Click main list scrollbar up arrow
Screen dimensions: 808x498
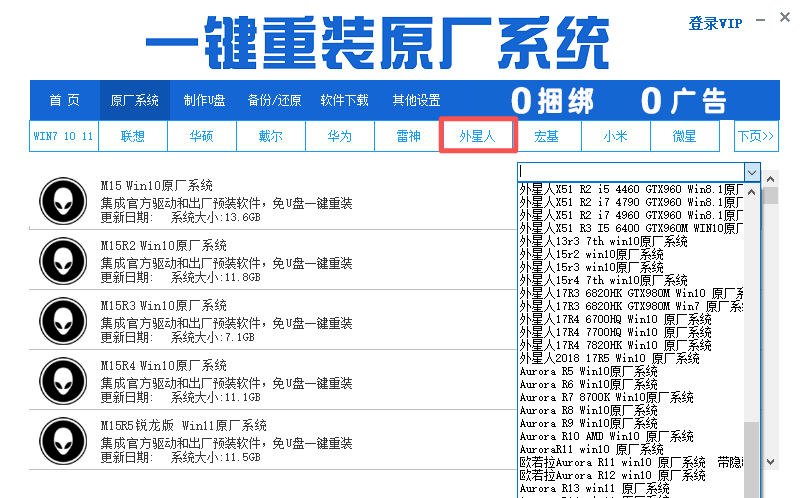click(x=770, y=179)
